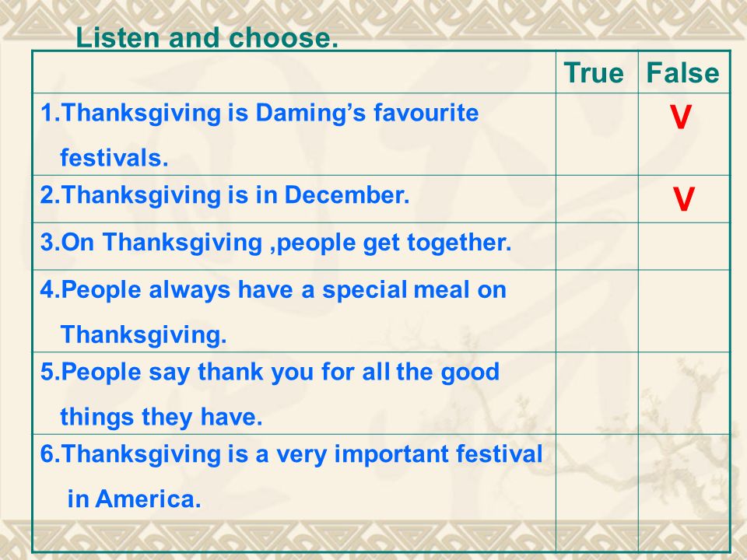Viewport: 747px width, 560px height.
Task: Select statement 2 'Thanksgiving is in December.'
Action: (225, 195)
